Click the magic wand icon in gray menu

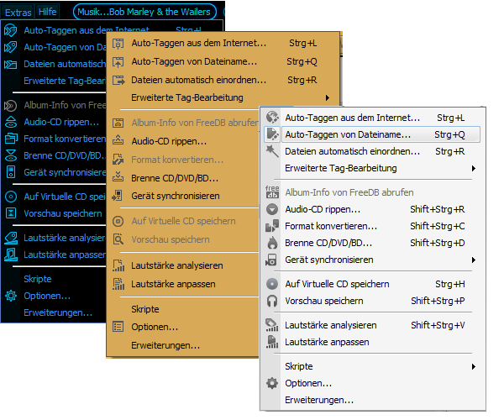click(x=272, y=151)
